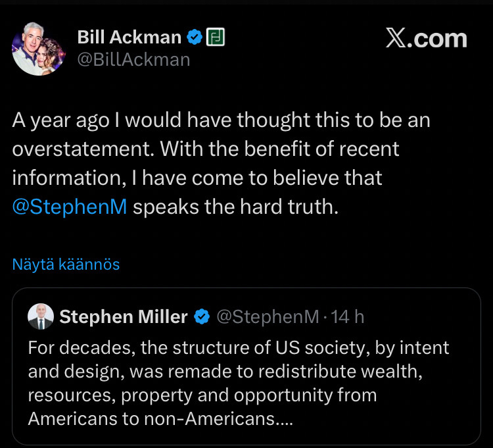Open Stephen Miller's small avatar in quote
The height and width of the screenshot is (448, 493).
point(41,317)
